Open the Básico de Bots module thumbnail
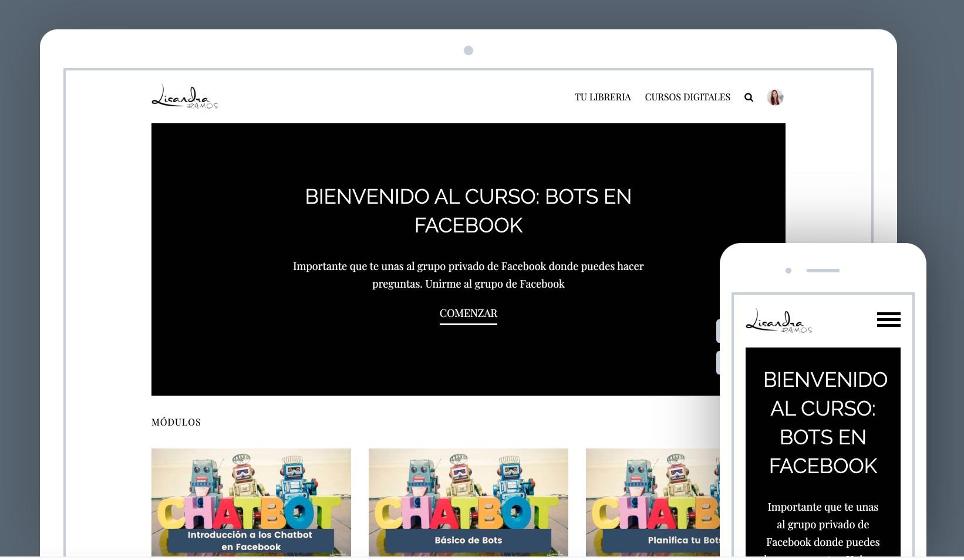964x560 pixels. pos(468,502)
